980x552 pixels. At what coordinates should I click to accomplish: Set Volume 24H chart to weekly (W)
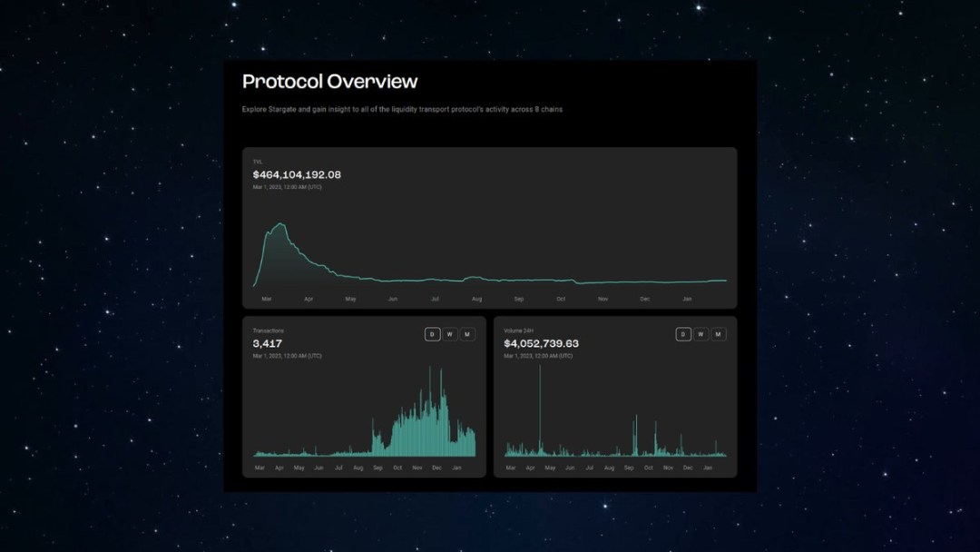[x=701, y=334]
